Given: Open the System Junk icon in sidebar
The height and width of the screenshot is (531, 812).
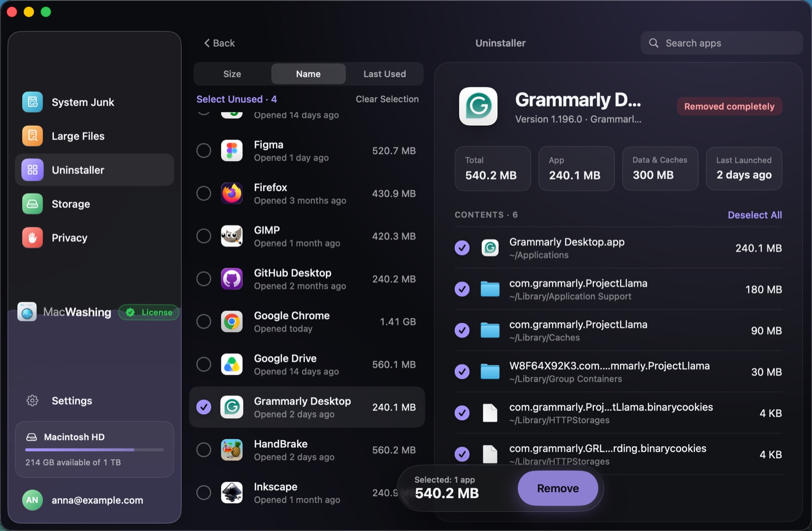Looking at the screenshot, I should coord(32,102).
